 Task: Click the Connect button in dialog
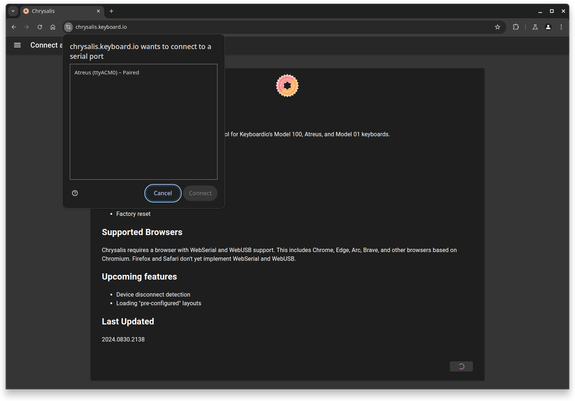200,193
